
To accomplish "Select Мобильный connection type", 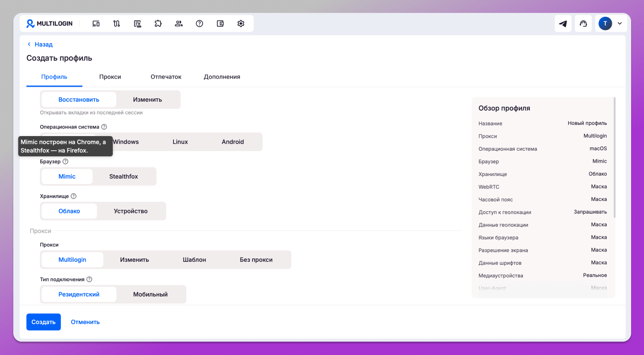I will click(150, 294).
